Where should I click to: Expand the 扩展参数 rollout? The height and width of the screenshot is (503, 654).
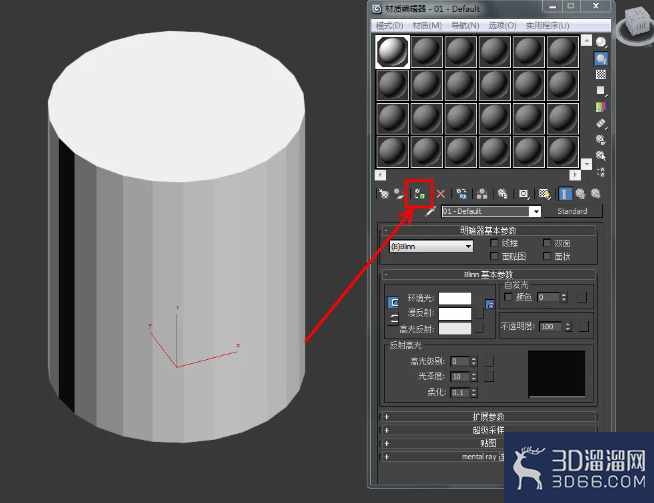click(488, 417)
